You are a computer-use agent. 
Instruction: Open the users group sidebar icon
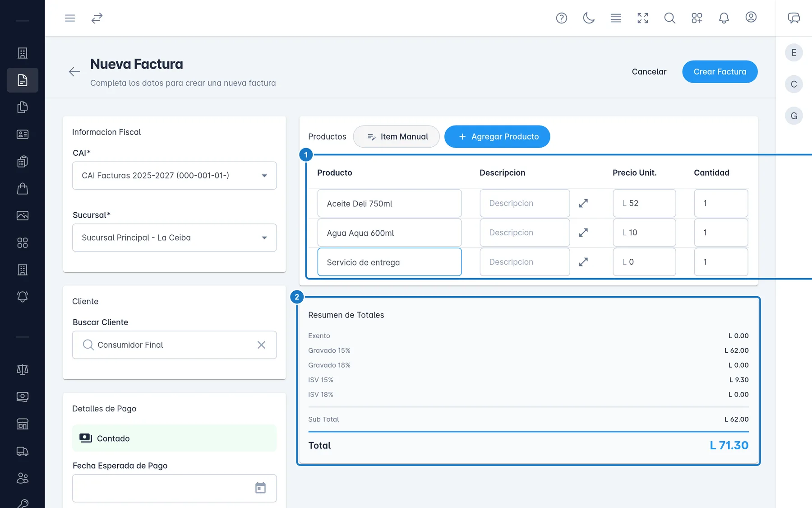click(23, 478)
